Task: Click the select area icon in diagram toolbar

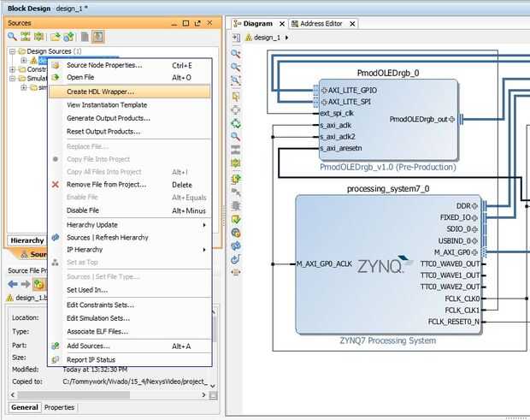Action: (236, 97)
